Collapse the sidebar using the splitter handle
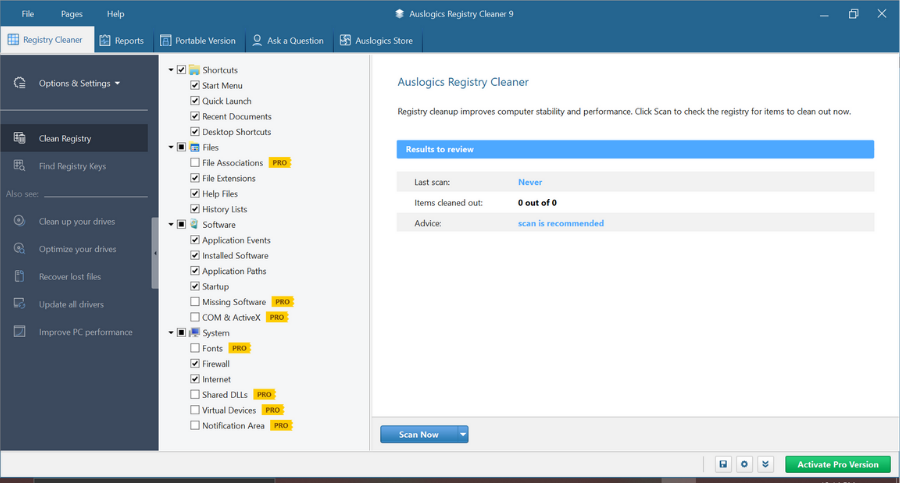 [x=155, y=253]
